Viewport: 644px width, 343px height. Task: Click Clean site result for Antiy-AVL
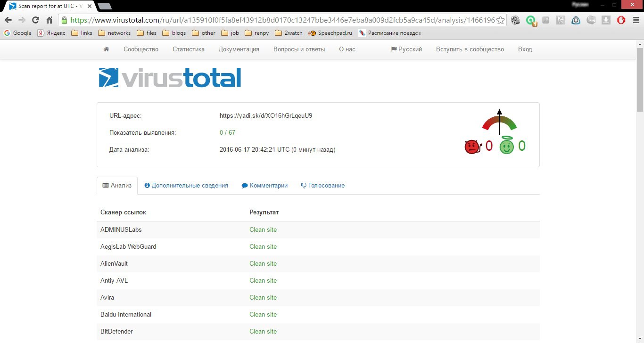pyautogui.click(x=263, y=280)
